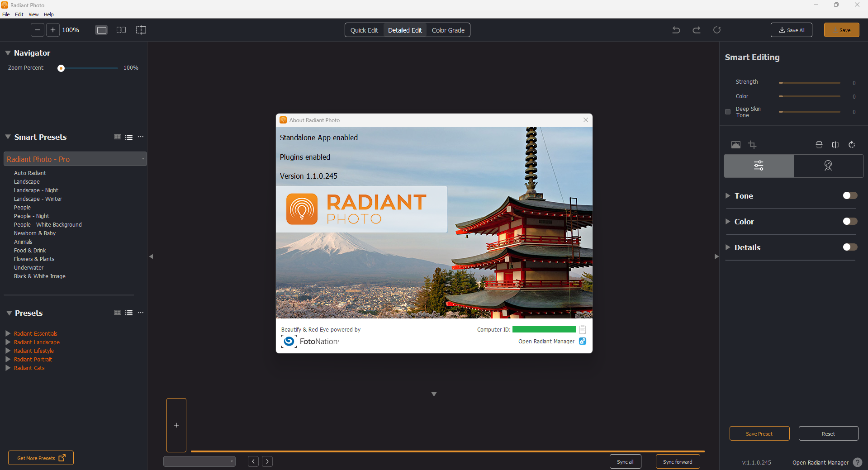This screenshot has height=470, width=868.
Task: Expand the Details section
Action: pos(728,247)
